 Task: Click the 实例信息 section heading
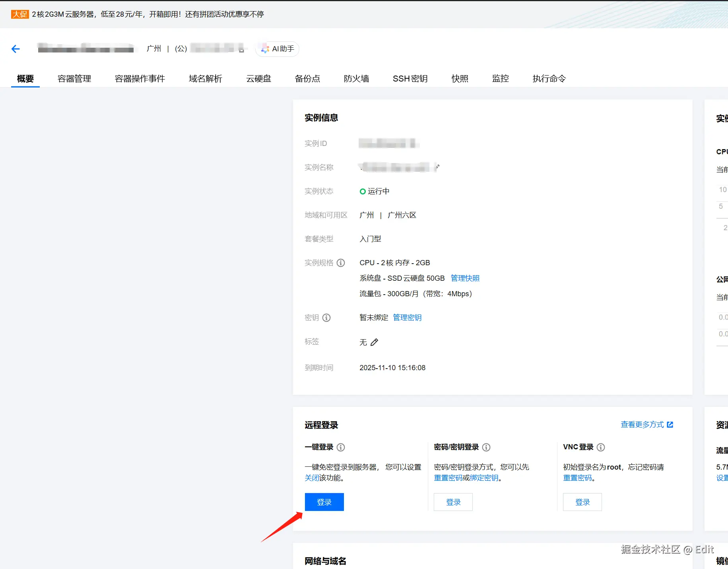321,118
